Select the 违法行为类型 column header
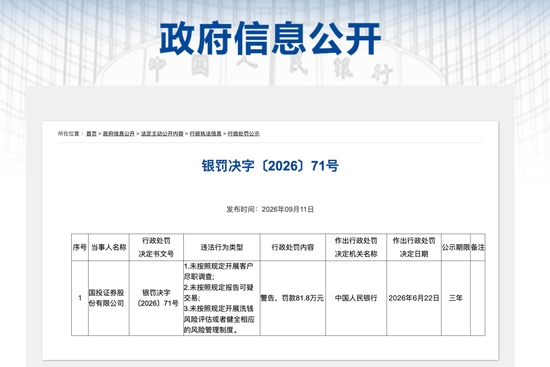 pyautogui.click(x=222, y=247)
